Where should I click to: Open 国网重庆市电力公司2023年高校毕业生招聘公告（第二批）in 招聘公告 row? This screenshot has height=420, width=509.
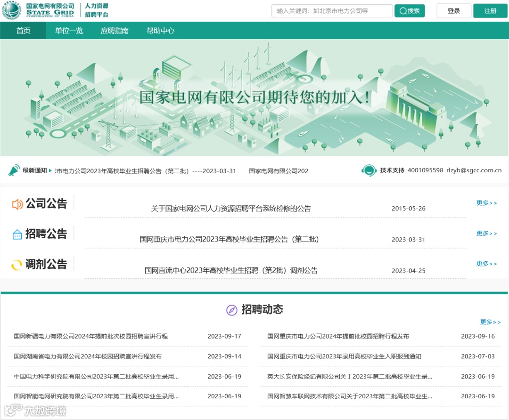point(229,239)
